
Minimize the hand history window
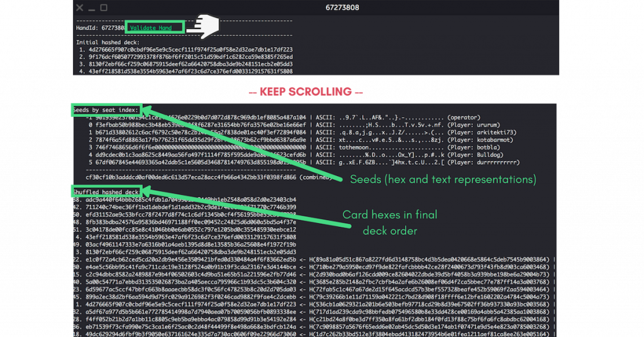coord(92,8)
